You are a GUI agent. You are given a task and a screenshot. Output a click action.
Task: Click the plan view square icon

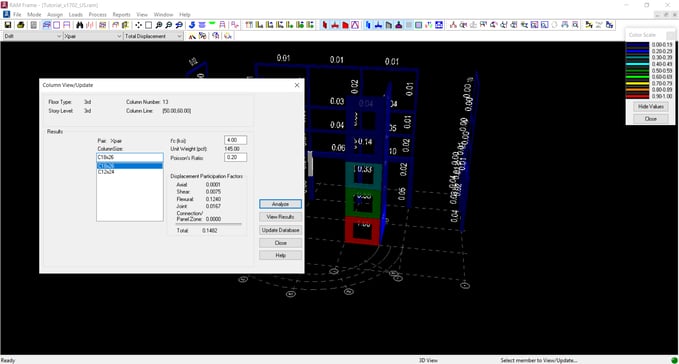[56, 25]
